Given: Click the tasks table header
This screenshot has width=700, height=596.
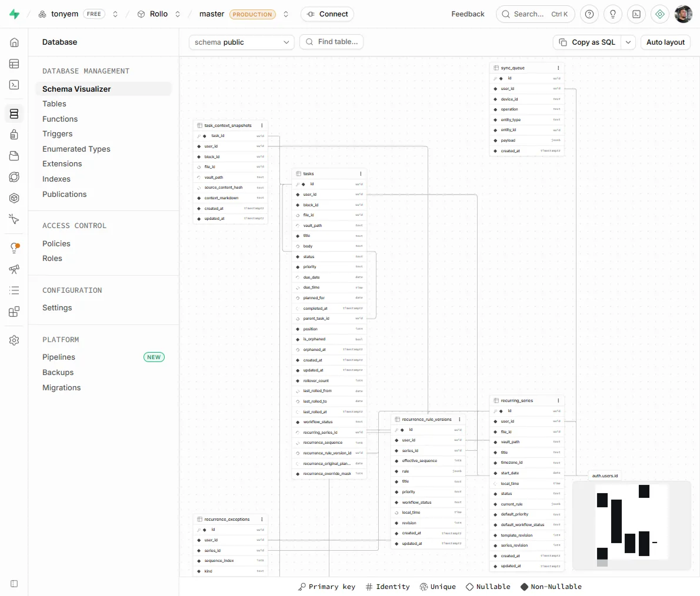Looking at the screenshot, I should click(x=329, y=173).
